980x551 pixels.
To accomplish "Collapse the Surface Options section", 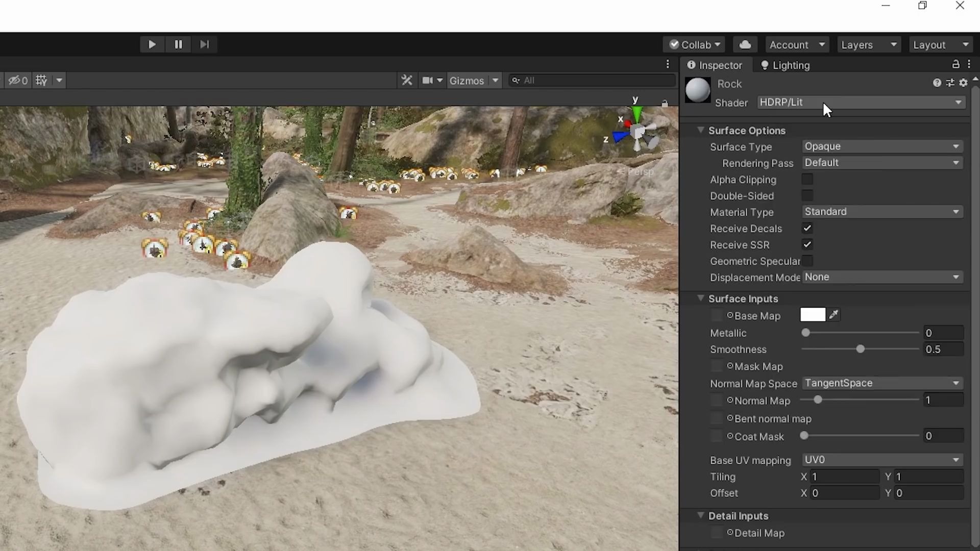I will (701, 130).
